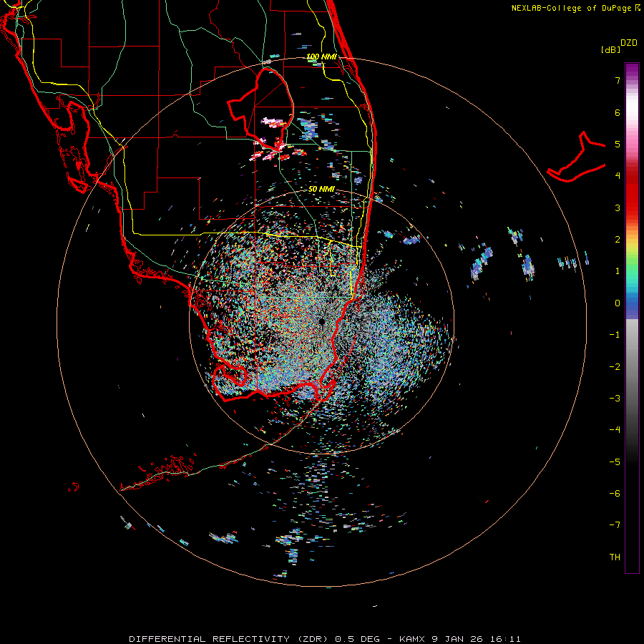
Task: Click the 1 value on the color scale
Action: coord(618,271)
